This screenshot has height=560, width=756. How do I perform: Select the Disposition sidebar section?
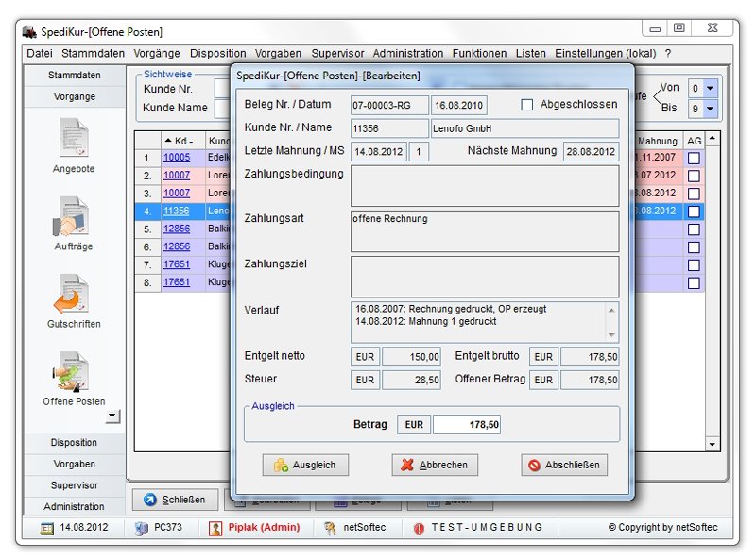(x=75, y=442)
